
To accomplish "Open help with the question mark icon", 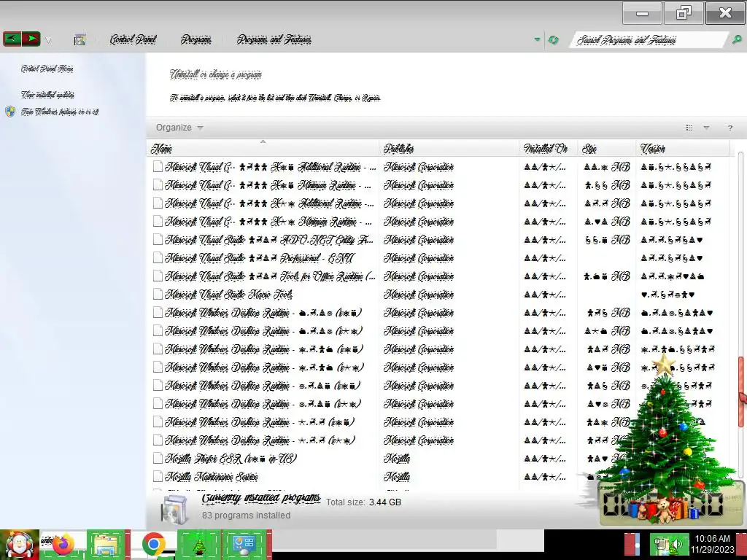I will point(729,128).
